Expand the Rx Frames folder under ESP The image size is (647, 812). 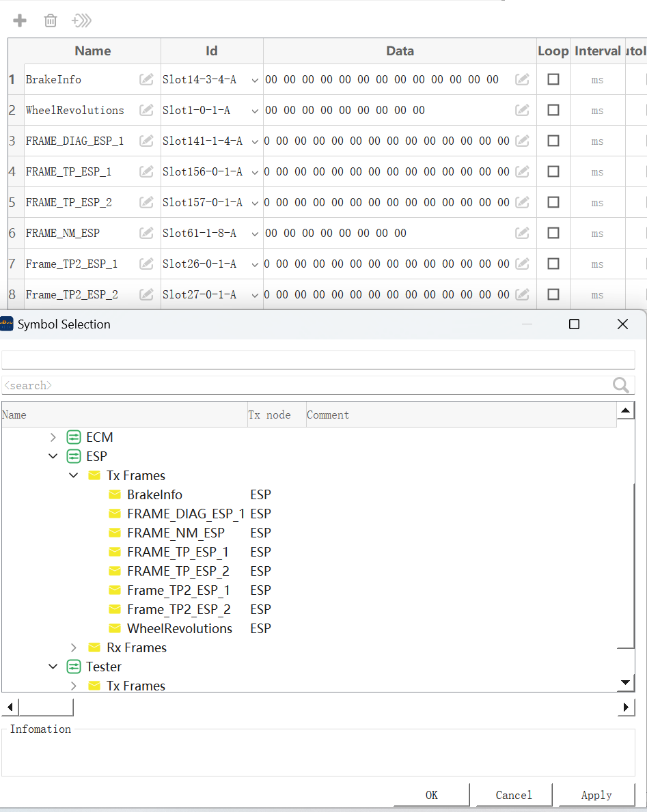tap(74, 648)
